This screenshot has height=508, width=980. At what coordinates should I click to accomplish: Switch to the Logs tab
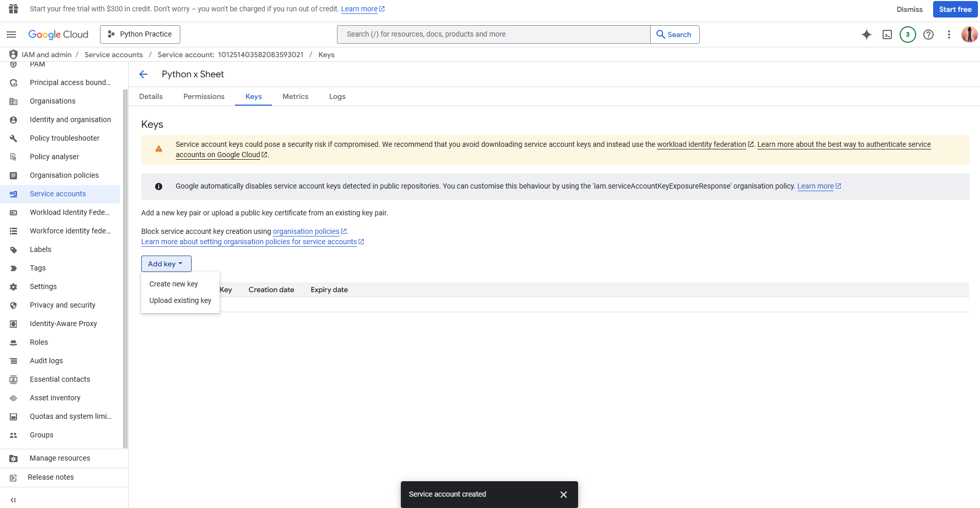click(337, 96)
